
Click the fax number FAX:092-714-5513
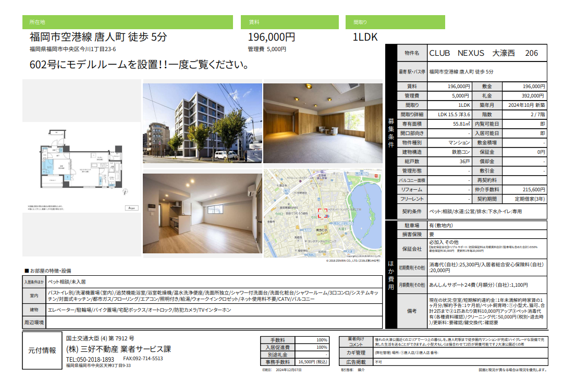click(143, 359)
